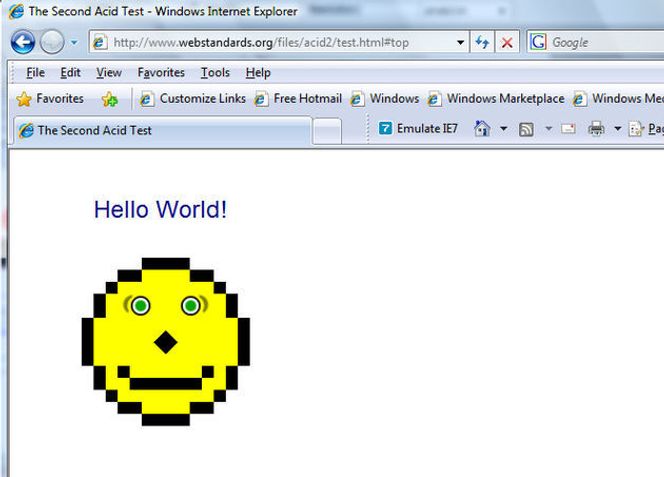Click the smiley face left green eye

(141, 305)
